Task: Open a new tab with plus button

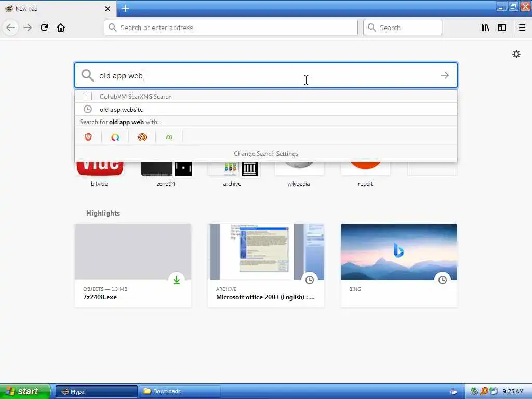Action: [x=125, y=8]
